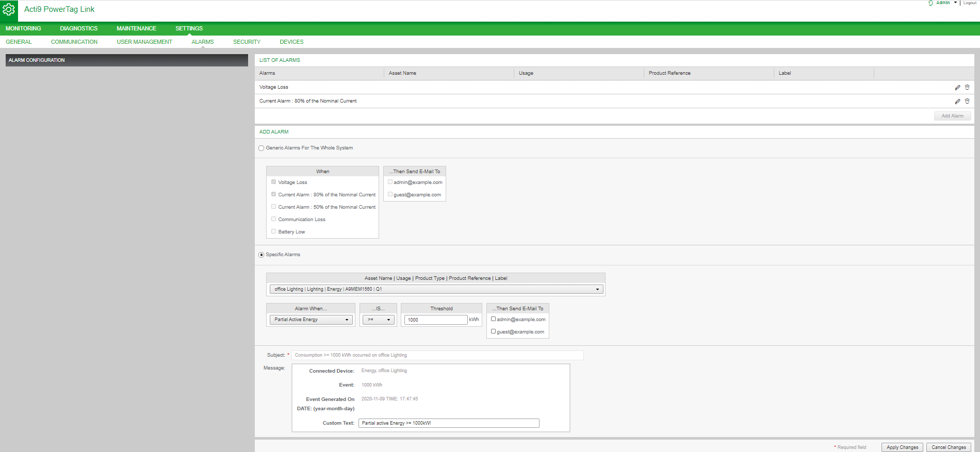Click the Admin username text
This screenshot has height=452, width=980.
[943, 3]
